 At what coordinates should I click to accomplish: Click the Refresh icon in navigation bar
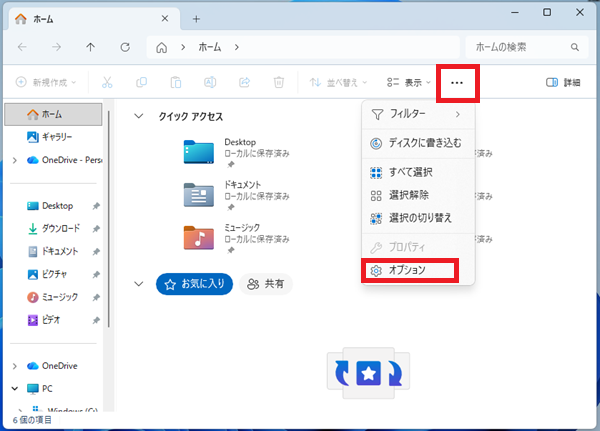[x=125, y=47]
